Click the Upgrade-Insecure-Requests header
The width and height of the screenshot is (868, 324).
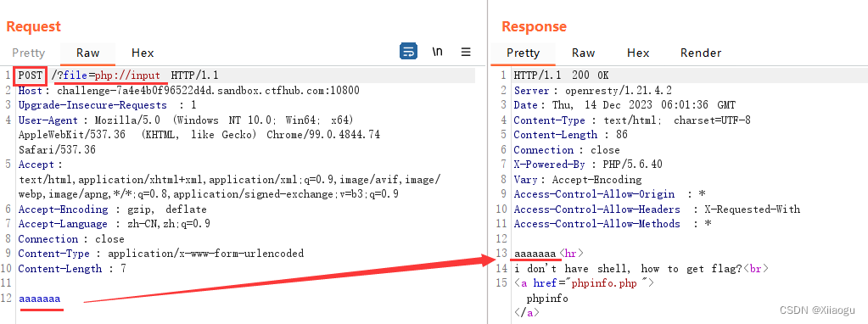[107, 105]
